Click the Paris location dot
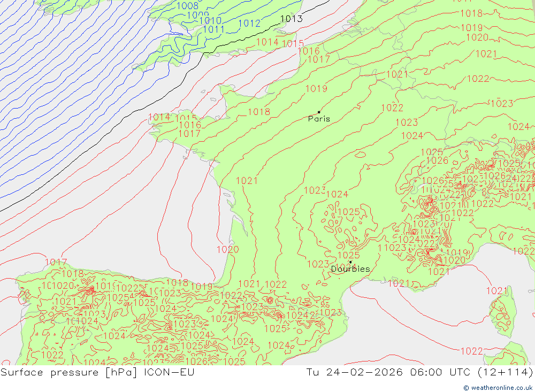Viewport: 535px width, 392px height. coord(319,112)
